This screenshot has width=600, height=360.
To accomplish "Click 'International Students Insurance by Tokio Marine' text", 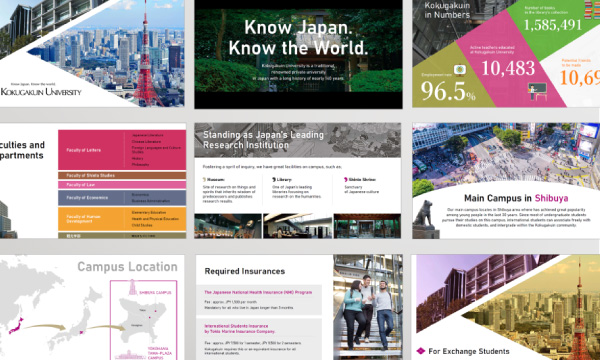I will pyautogui.click(x=240, y=329).
